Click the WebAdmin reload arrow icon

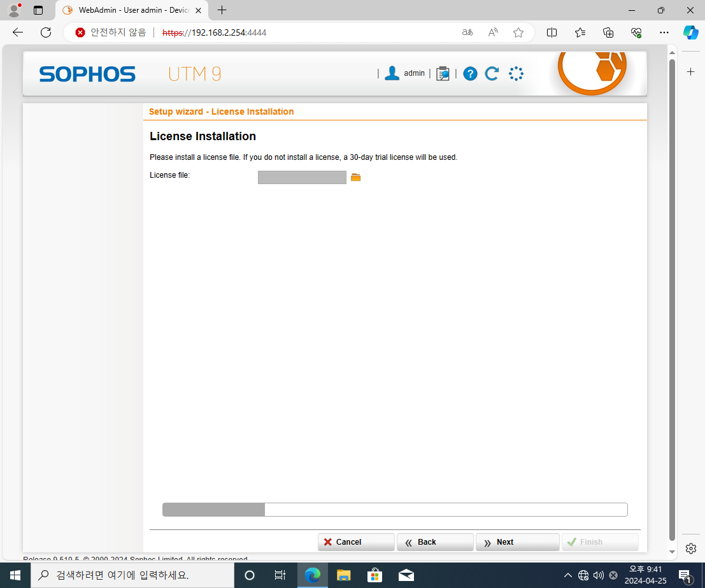click(492, 73)
